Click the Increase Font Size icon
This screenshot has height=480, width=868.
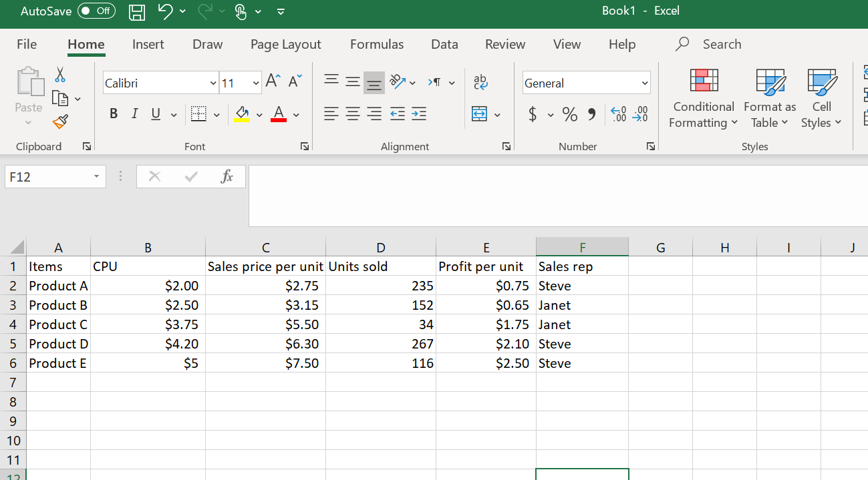pos(273,81)
